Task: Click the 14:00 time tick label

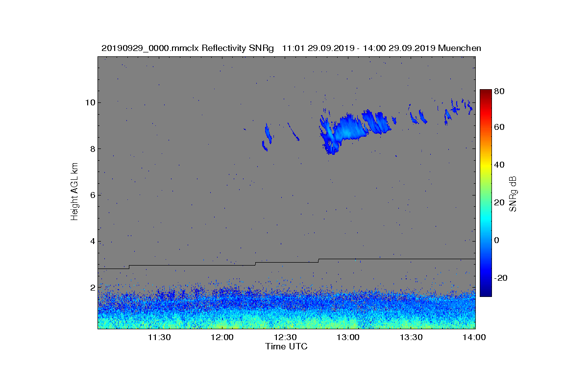Action: (474, 338)
